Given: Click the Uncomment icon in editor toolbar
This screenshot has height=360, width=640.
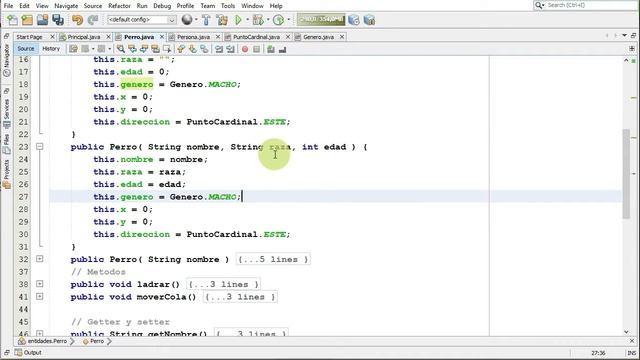Looking at the screenshot, I should click(282, 49).
